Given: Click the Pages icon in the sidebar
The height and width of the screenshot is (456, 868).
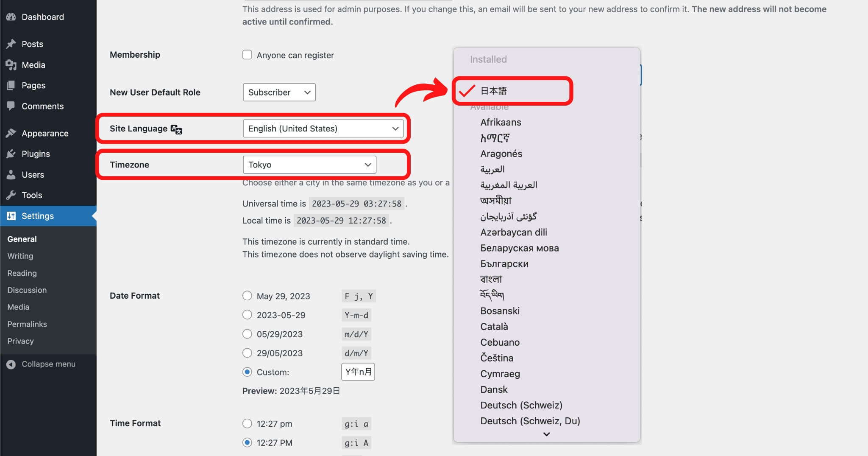Looking at the screenshot, I should [x=12, y=85].
